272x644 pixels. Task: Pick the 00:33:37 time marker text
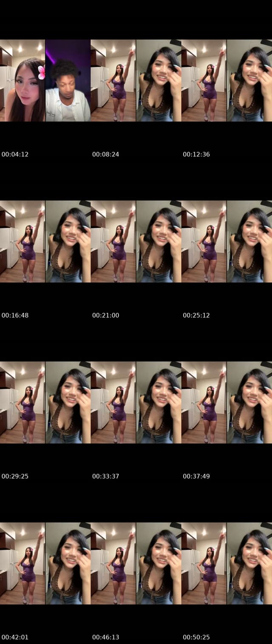105,476
